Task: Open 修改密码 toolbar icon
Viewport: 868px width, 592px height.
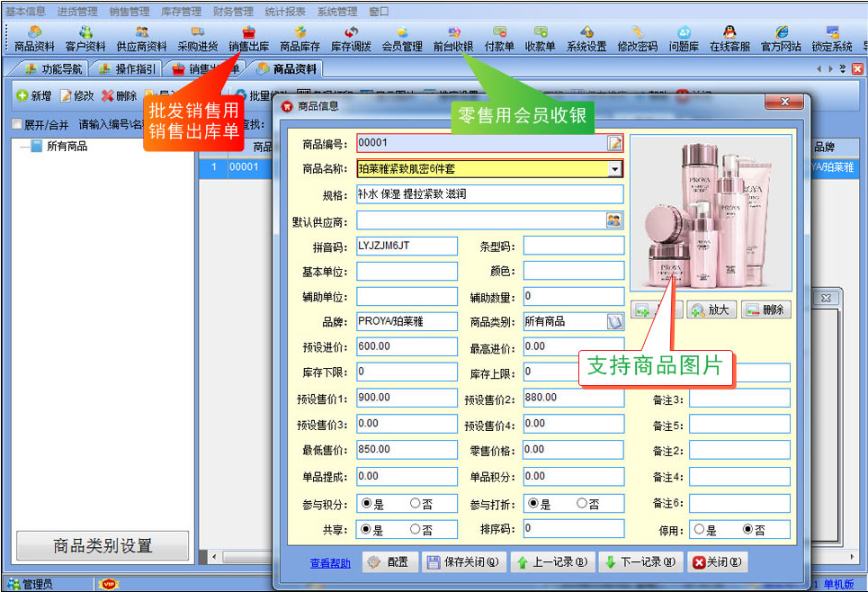Action: 637,39
